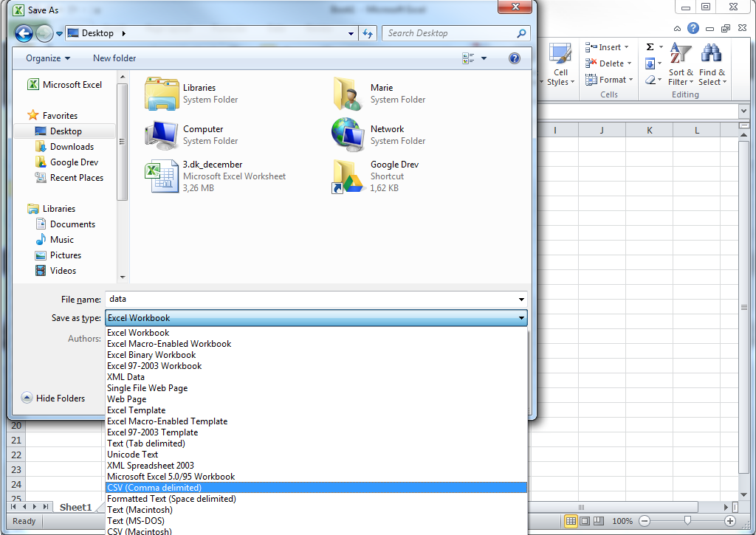Click the refresh icon beside address bar
This screenshot has height=535, width=756.
[368, 33]
